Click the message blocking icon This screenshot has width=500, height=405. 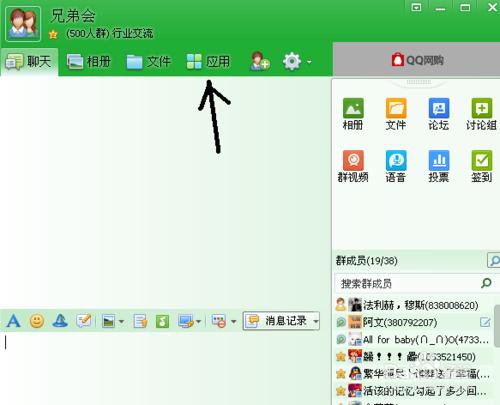pyautogui.click(x=219, y=321)
